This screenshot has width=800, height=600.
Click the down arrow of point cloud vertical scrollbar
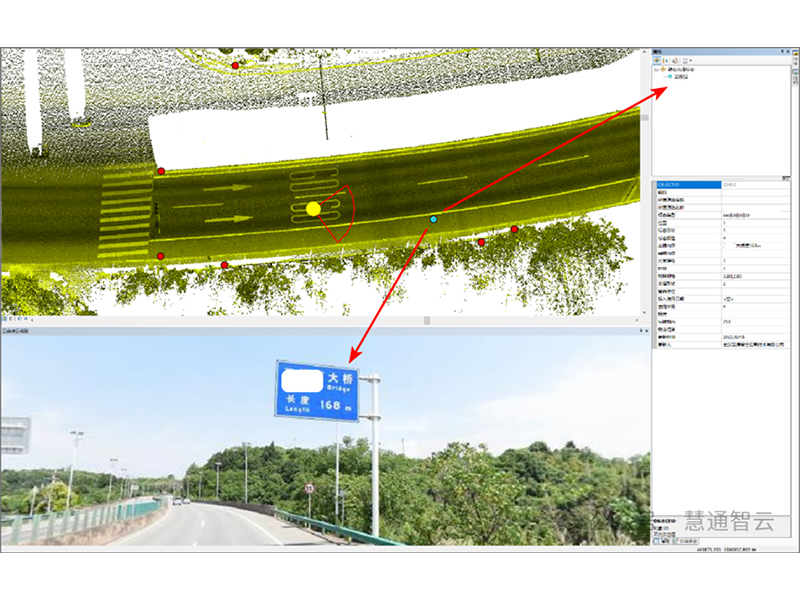point(644,312)
